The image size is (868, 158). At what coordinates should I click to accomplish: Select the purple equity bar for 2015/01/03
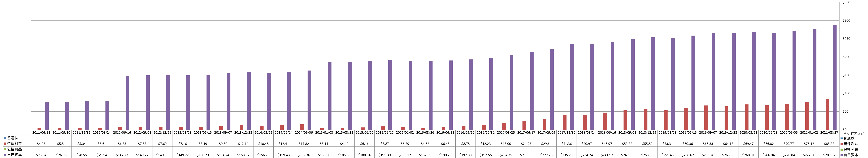point(330,96)
